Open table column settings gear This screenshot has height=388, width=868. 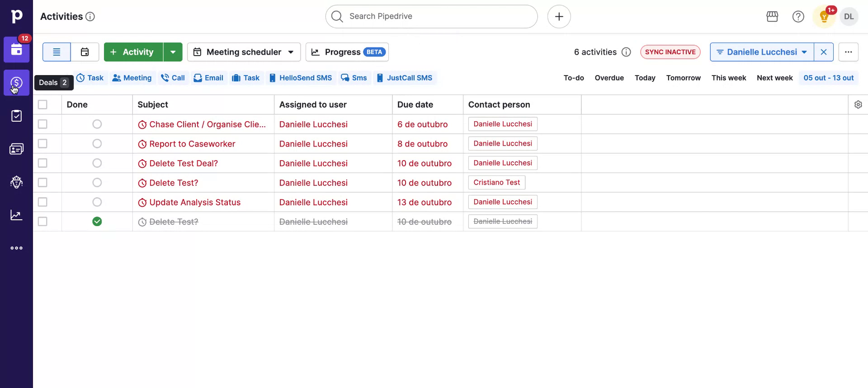click(858, 104)
